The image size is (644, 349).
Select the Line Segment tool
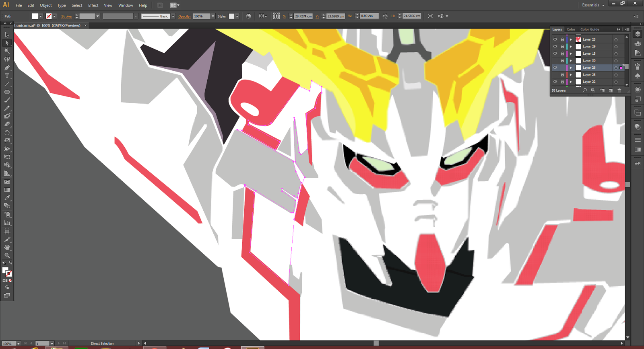(7, 84)
